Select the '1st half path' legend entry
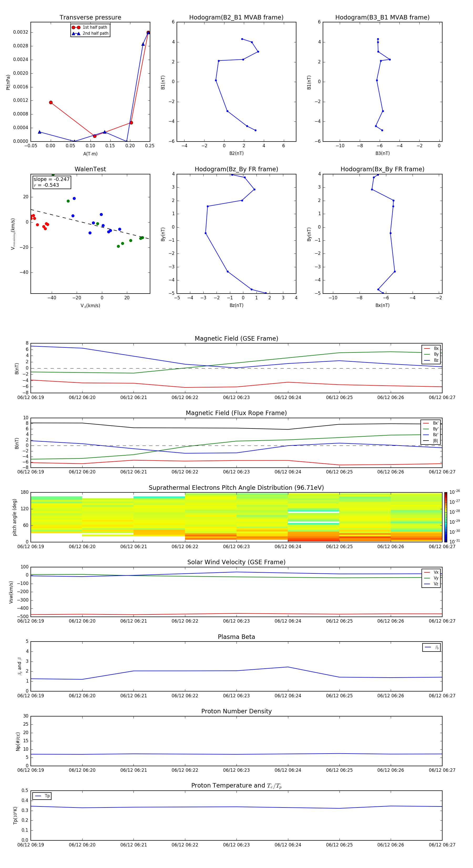This screenshot has height=868, width=473. [90, 27]
